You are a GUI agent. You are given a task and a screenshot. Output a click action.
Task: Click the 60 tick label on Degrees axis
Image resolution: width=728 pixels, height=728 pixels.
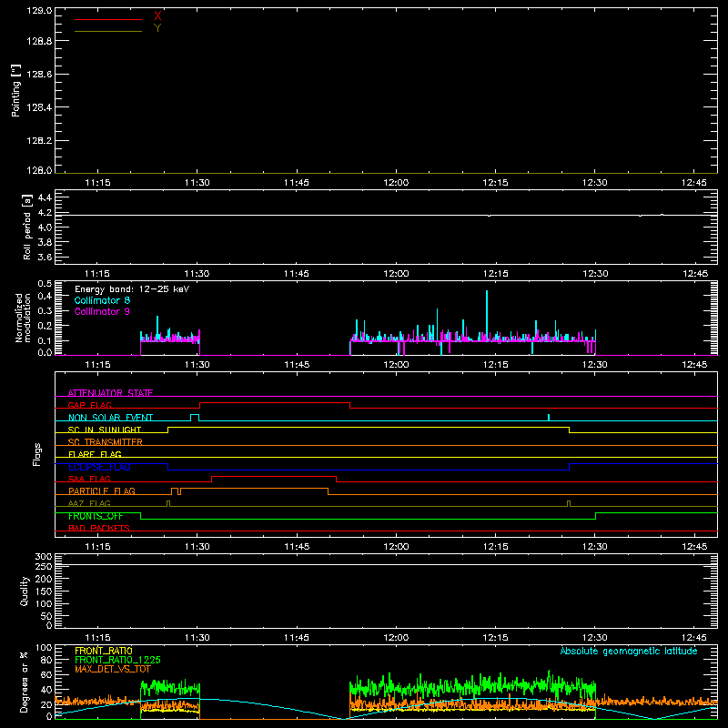(46, 674)
